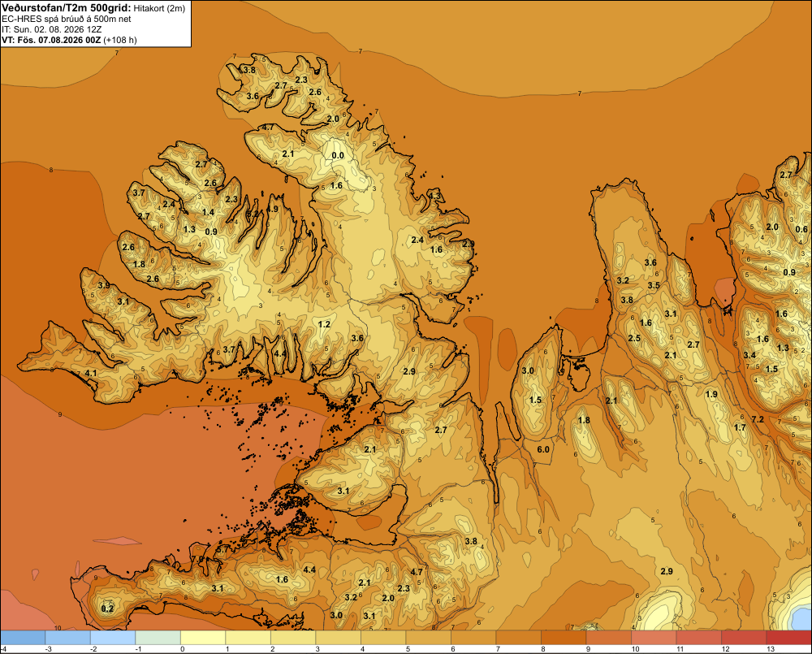
Task: Click the 1.2 temperature value
Action: (x=324, y=324)
